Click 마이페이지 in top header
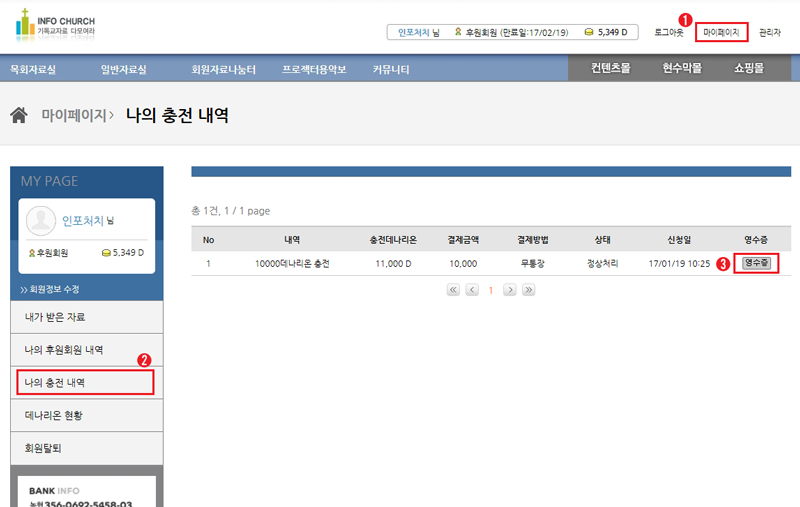 [x=721, y=32]
